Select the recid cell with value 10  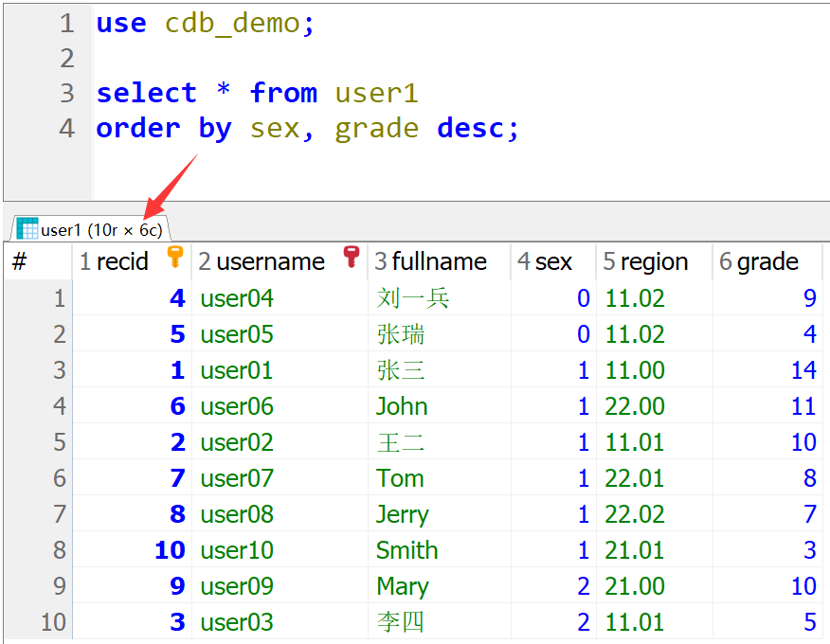pos(171,550)
